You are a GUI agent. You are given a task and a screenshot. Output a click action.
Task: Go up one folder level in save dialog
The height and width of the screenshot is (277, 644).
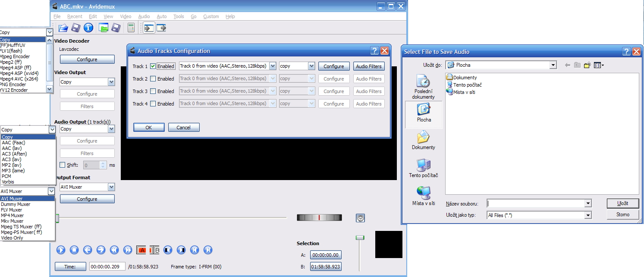pos(578,65)
